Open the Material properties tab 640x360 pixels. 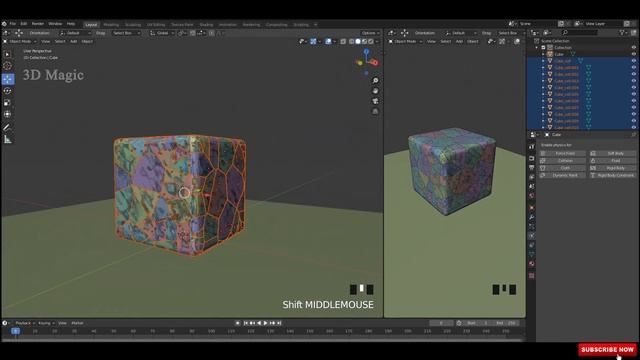pos(531,264)
